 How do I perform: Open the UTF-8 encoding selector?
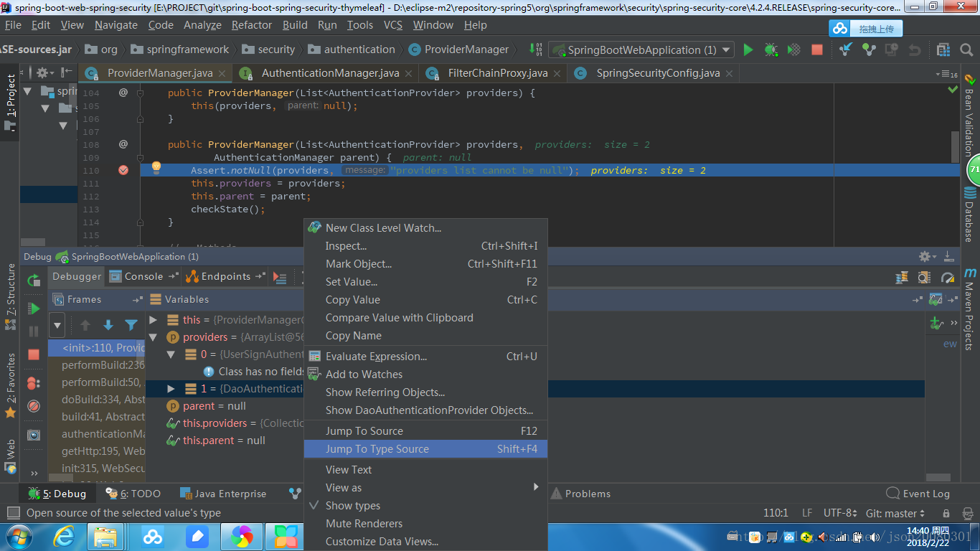pyautogui.click(x=841, y=513)
